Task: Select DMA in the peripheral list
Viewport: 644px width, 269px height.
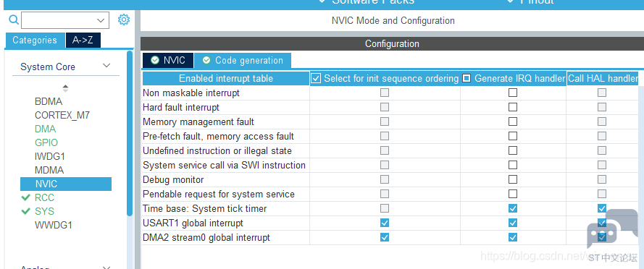Action: click(x=45, y=129)
